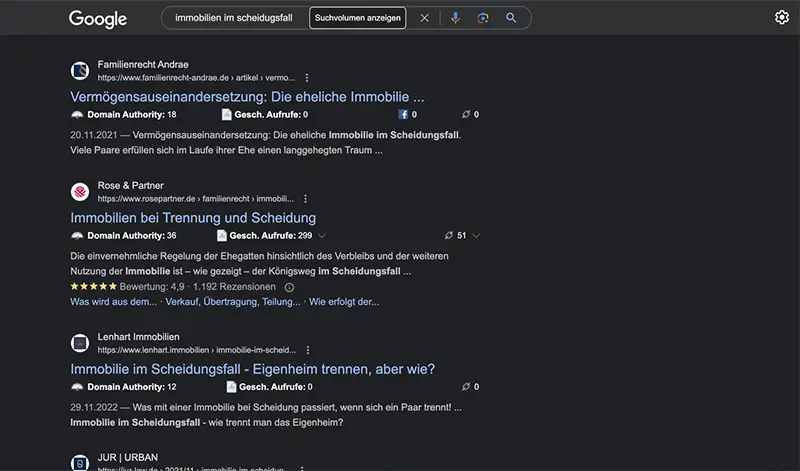Image resolution: width=800 pixels, height=471 pixels.
Task: Click the lenhart.immobilien URL breadcrumb
Action: (x=197, y=350)
